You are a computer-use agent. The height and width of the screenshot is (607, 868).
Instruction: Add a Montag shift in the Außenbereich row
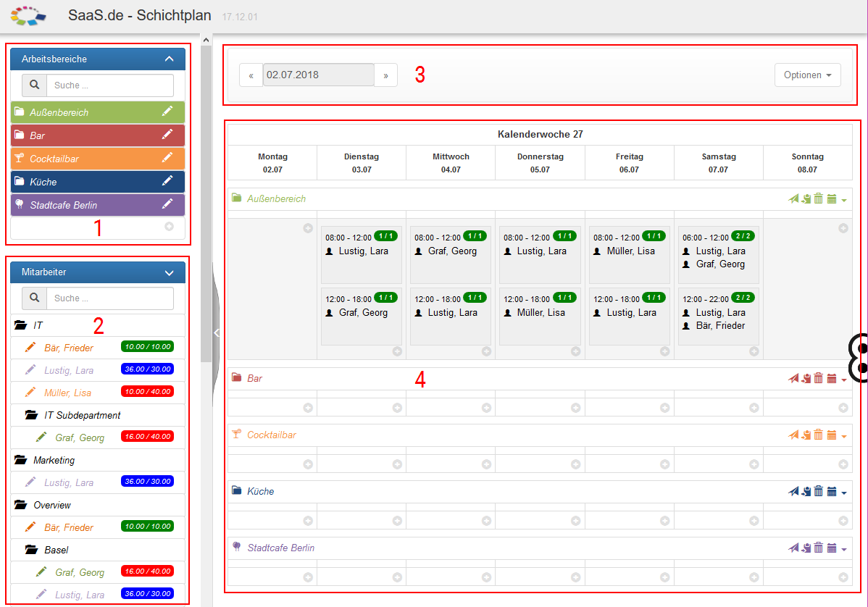pyautogui.click(x=309, y=228)
